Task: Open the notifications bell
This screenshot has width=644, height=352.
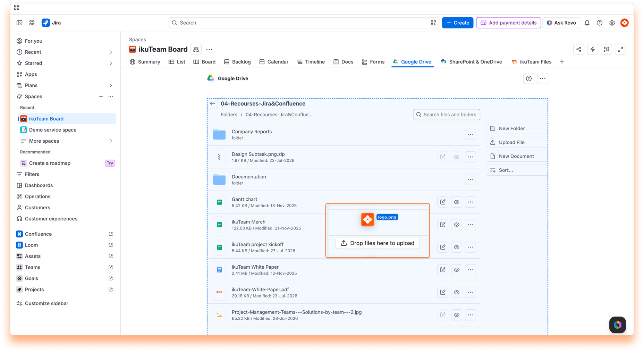Action: [587, 23]
